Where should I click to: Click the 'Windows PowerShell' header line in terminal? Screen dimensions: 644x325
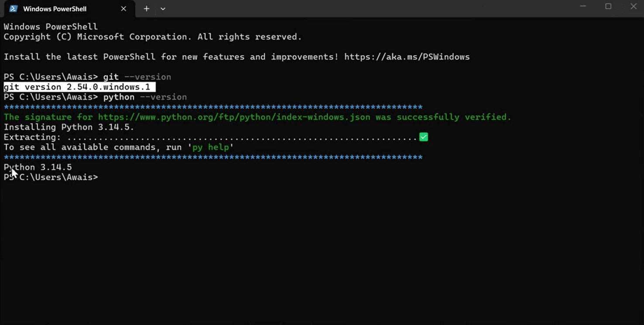click(51, 27)
